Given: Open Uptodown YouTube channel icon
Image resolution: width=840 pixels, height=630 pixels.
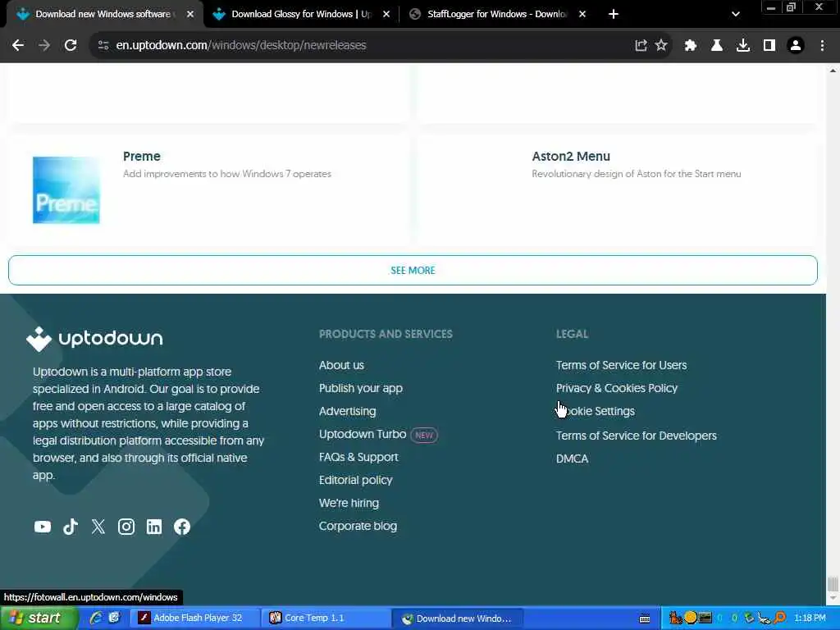Looking at the screenshot, I should (x=43, y=527).
